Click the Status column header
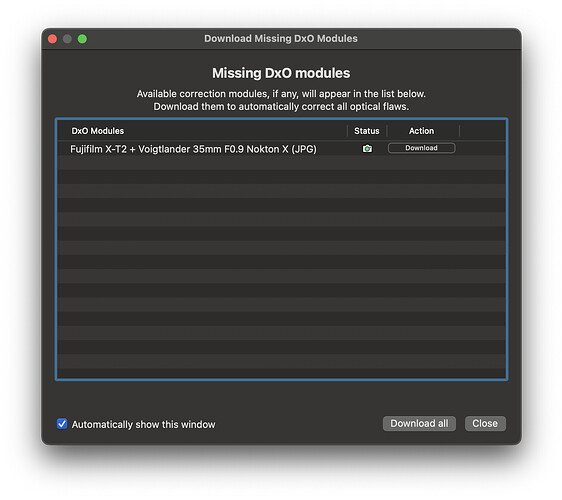562x500 pixels. pos(367,131)
